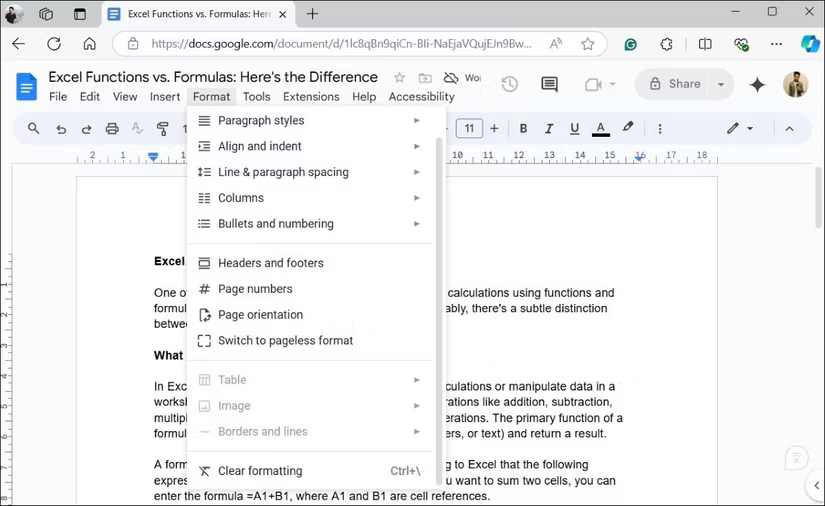Expand Paragraph styles submenu

[310, 120]
